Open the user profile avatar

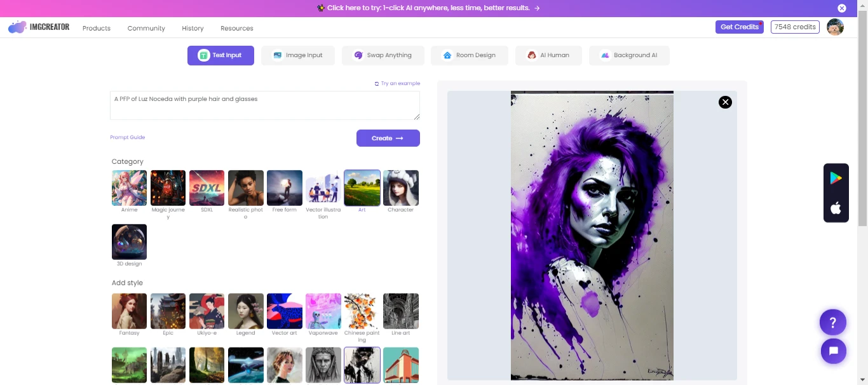pos(835,27)
